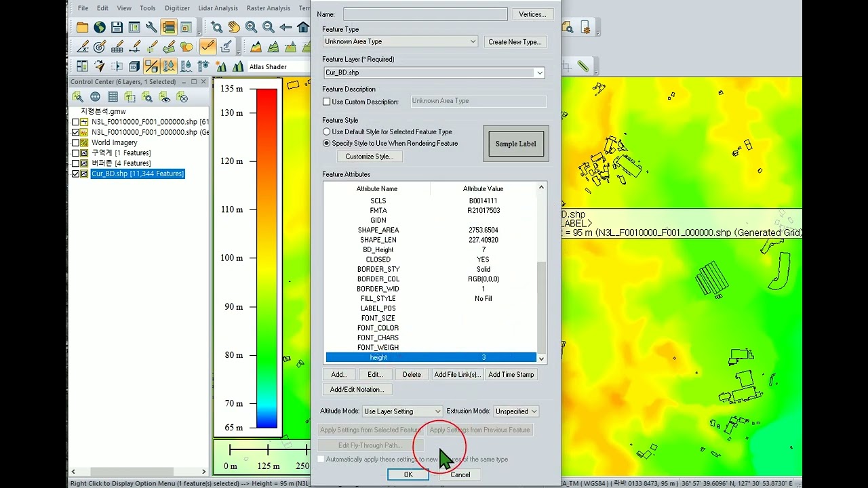Click the zoom out magnifier icon

[x=269, y=27]
